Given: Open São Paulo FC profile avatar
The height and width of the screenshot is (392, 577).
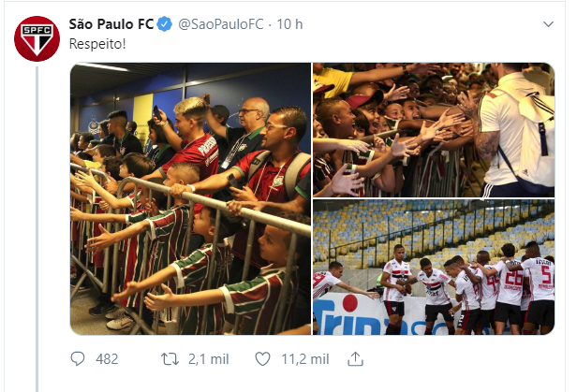Looking at the screenshot, I should point(37,38).
